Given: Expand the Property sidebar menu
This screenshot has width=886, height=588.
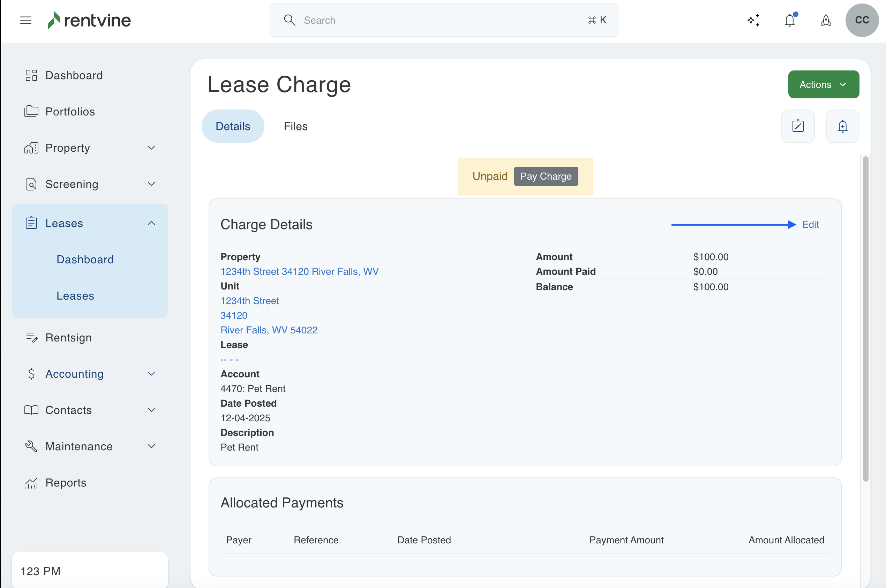Looking at the screenshot, I should pos(151,148).
